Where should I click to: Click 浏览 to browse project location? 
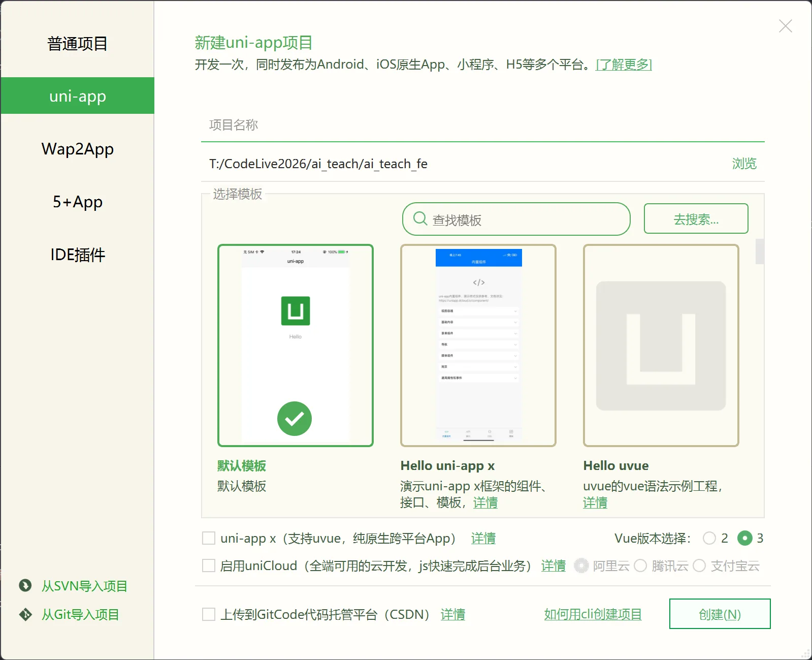(x=744, y=164)
